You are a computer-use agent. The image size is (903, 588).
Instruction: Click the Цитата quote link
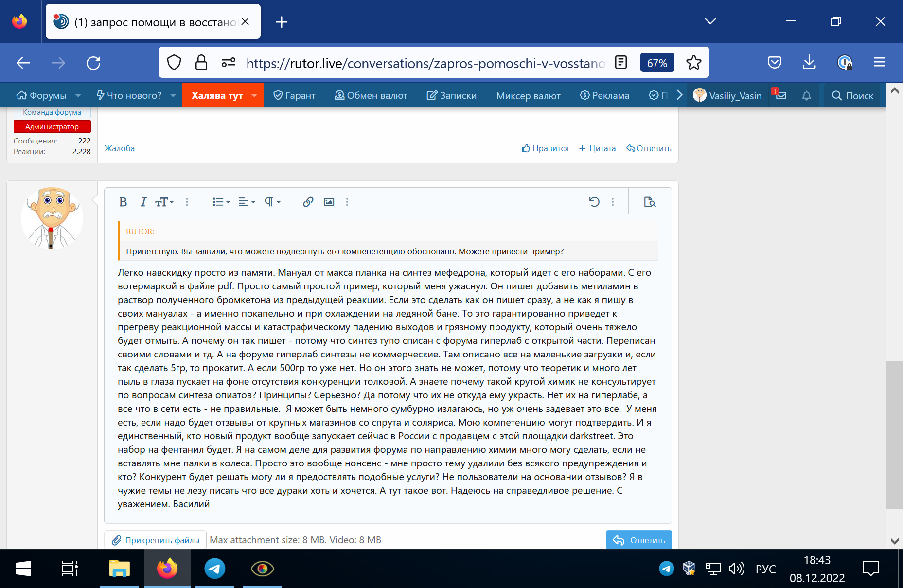(x=597, y=148)
